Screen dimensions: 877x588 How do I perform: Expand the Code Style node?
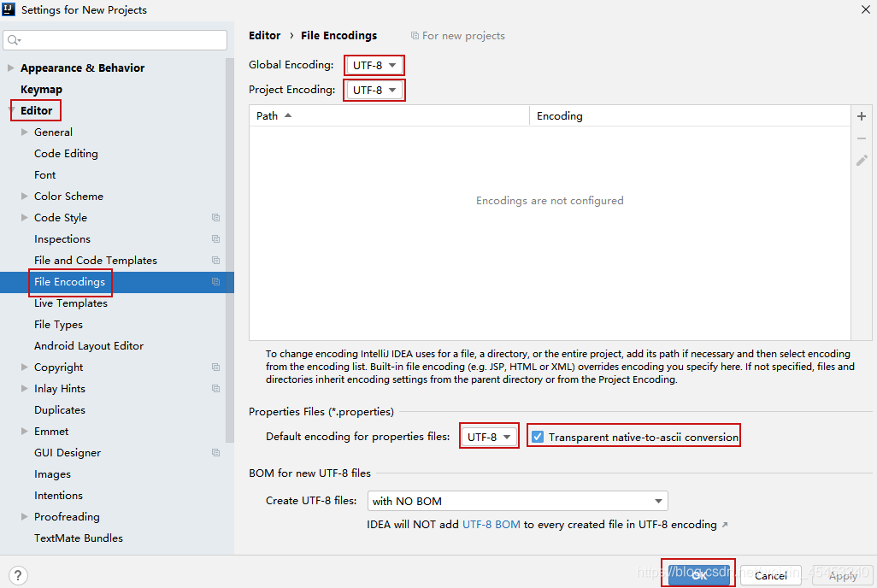(24, 217)
